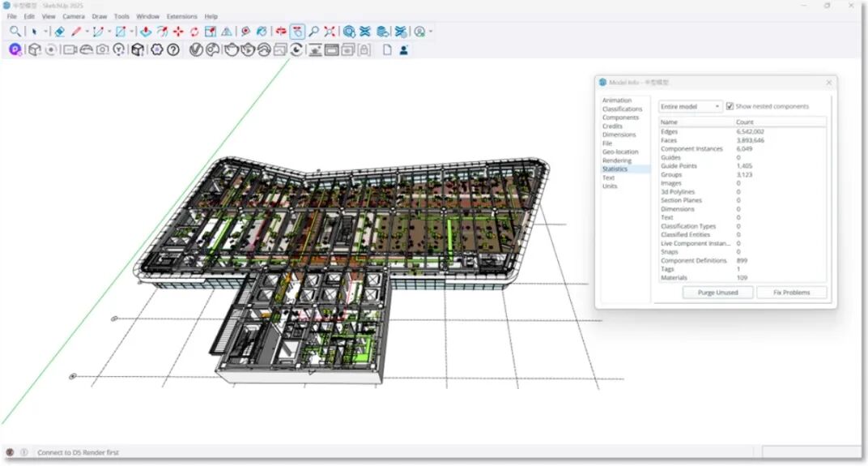Expand the dropdown arrow beside the Line tool

tap(87, 32)
